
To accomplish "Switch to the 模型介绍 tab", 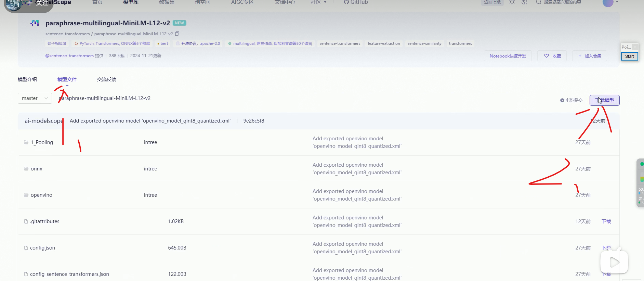I will click(27, 79).
